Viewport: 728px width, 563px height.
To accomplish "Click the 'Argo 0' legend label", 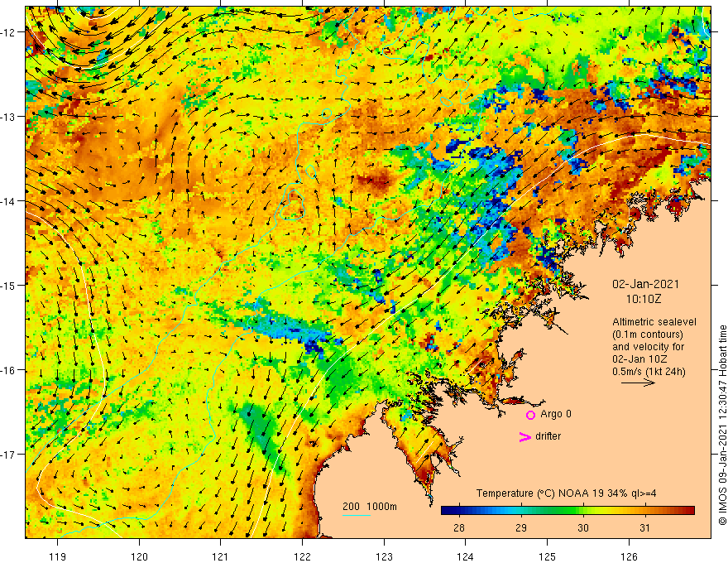I will tap(556, 414).
